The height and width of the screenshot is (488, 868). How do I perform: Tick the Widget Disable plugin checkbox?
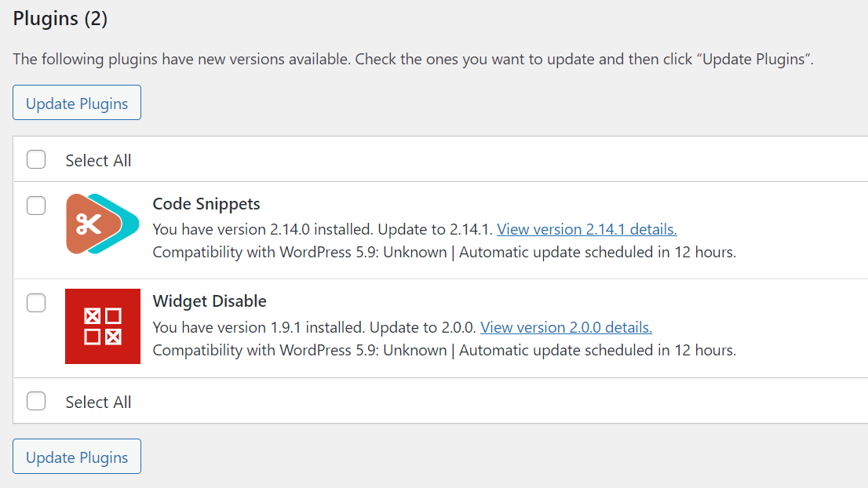click(36, 303)
